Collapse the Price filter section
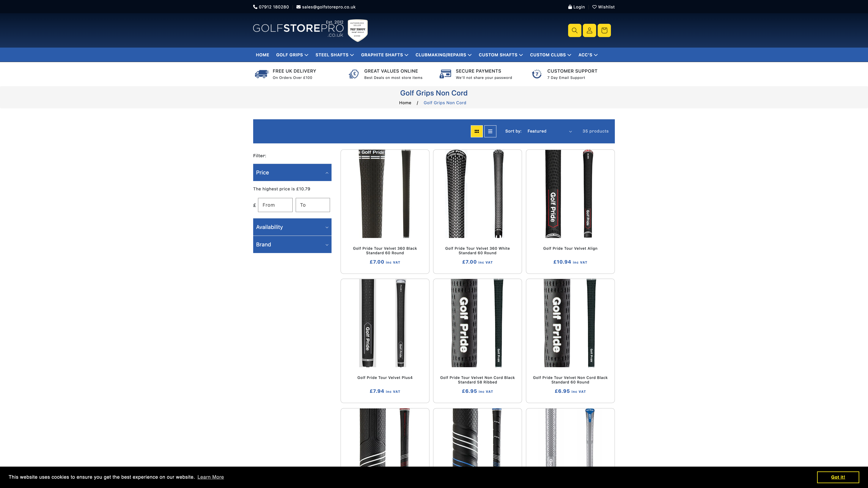 click(x=292, y=172)
